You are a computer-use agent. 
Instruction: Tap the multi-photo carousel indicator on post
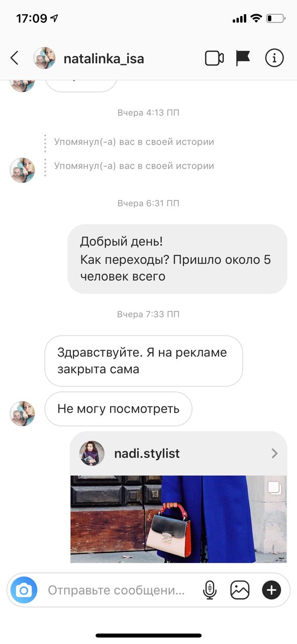point(274,488)
